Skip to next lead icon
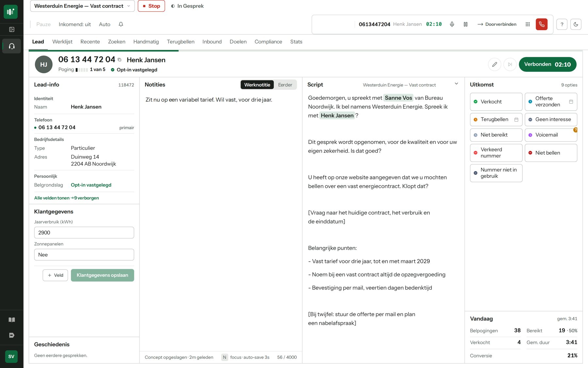This screenshot has width=588, height=368. 510,64
